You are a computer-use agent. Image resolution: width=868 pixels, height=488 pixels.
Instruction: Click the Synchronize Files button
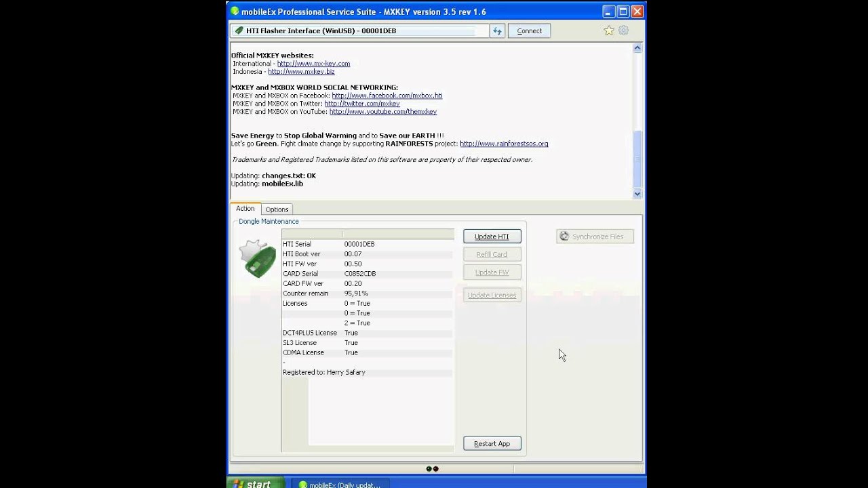point(595,237)
